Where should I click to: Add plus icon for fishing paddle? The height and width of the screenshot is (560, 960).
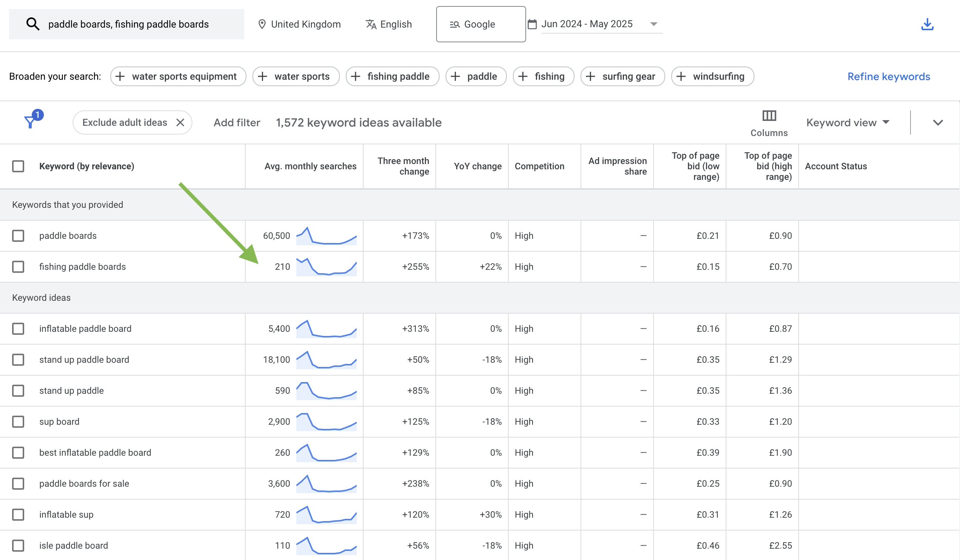click(355, 76)
